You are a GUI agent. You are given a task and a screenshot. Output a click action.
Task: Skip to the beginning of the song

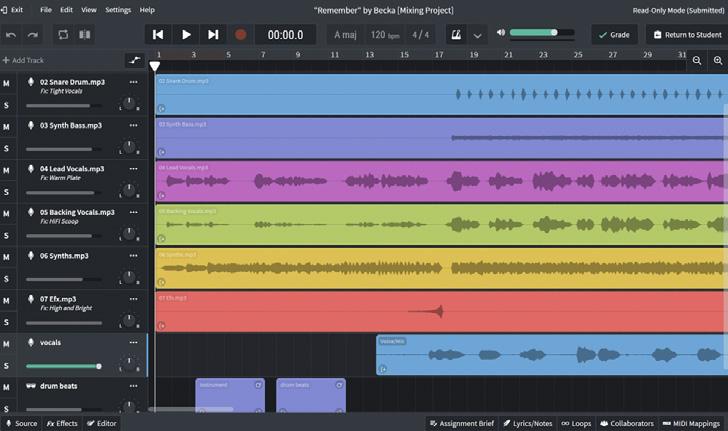tap(158, 34)
